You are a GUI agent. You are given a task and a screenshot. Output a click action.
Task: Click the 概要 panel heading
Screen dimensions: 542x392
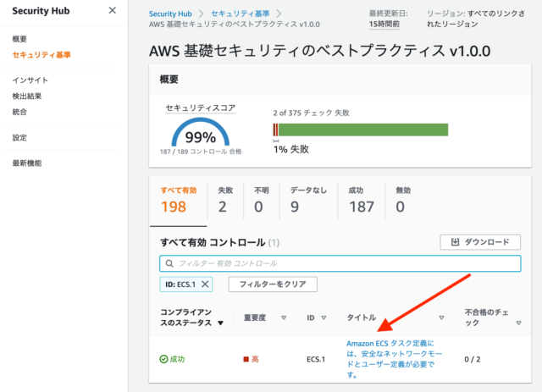point(169,80)
